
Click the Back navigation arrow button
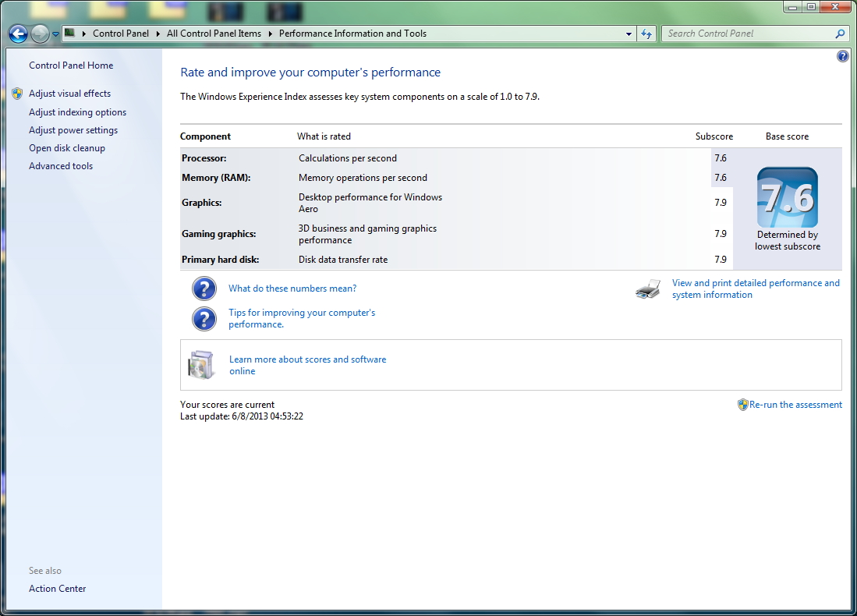18,34
